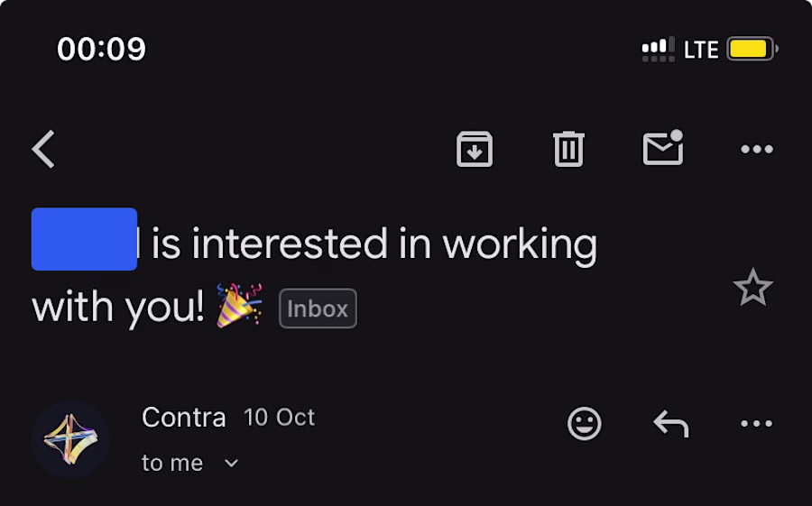
Task: Star this email conversation
Action: [x=752, y=289]
